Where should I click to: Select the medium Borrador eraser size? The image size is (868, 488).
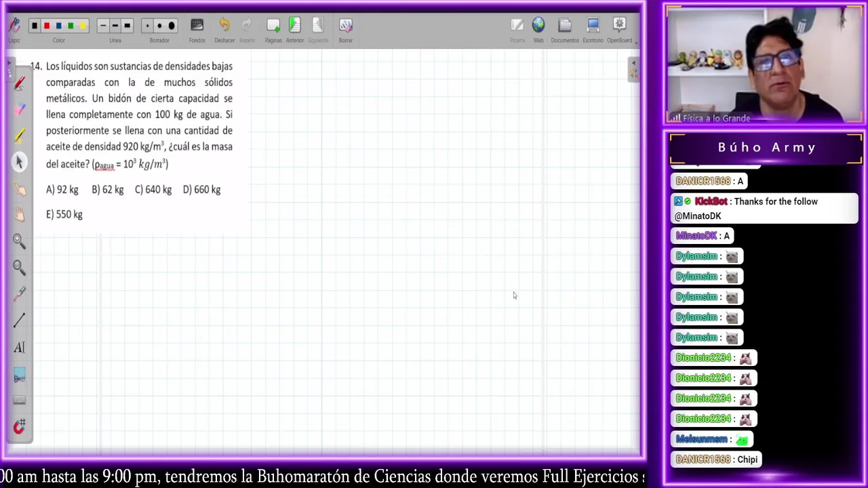159,26
